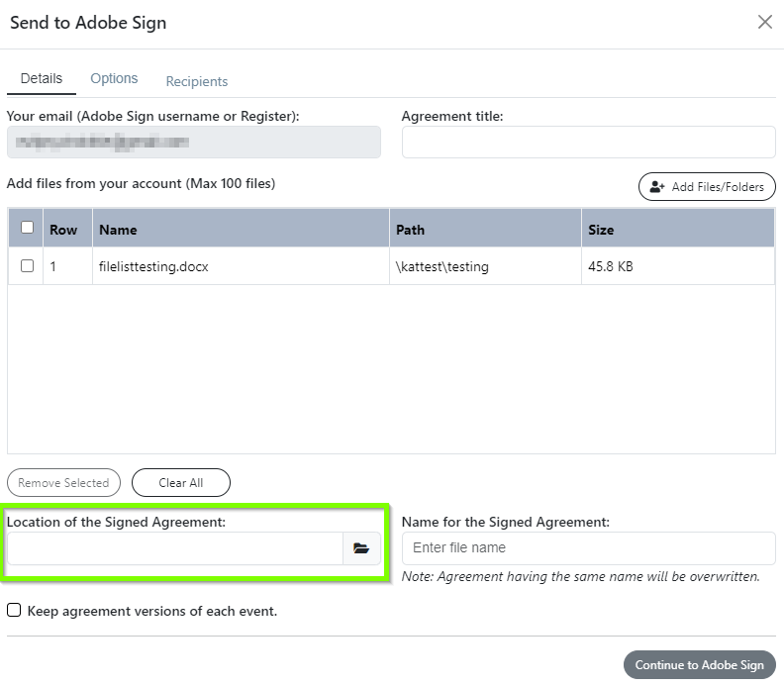Click the filelisttesting.docx file name
Image resolution: width=784 pixels, height=687 pixels.
tap(153, 266)
